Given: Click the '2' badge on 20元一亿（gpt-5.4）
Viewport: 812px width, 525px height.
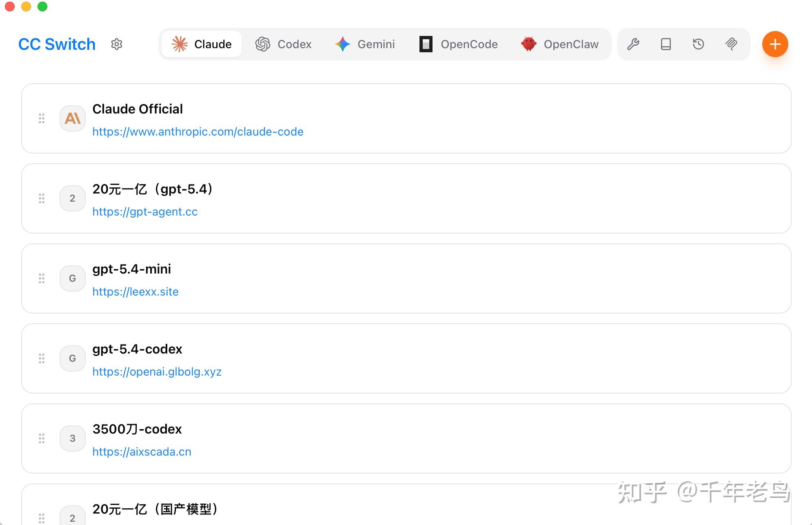Looking at the screenshot, I should [73, 198].
